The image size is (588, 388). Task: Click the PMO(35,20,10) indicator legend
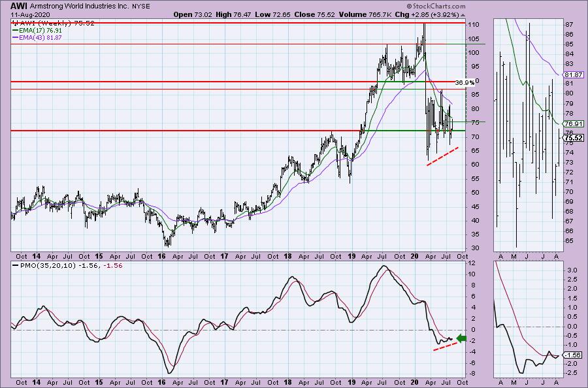[71, 265]
